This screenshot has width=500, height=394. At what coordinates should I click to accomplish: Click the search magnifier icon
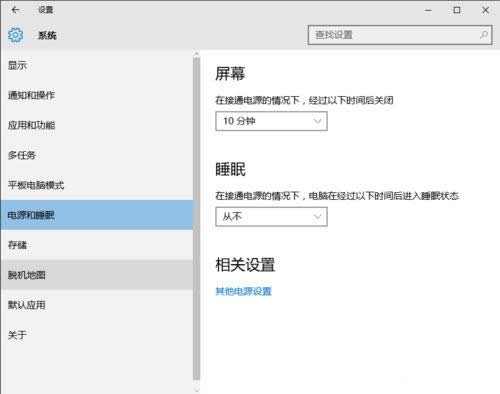pos(484,35)
